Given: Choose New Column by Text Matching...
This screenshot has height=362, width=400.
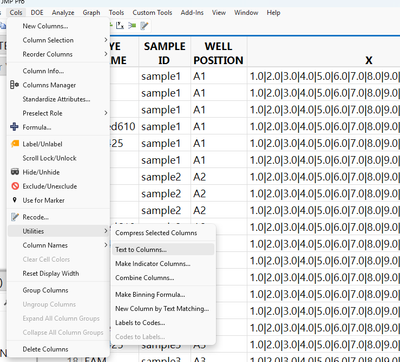Looking at the screenshot, I should [x=163, y=308].
